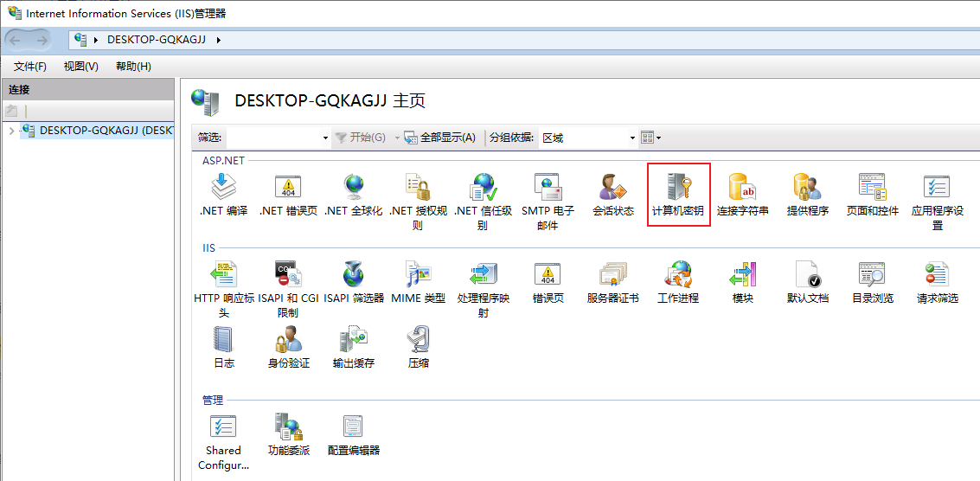This screenshot has height=481, width=980.
Task: Open the 页面和控件 icon
Action: click(873, 186)
